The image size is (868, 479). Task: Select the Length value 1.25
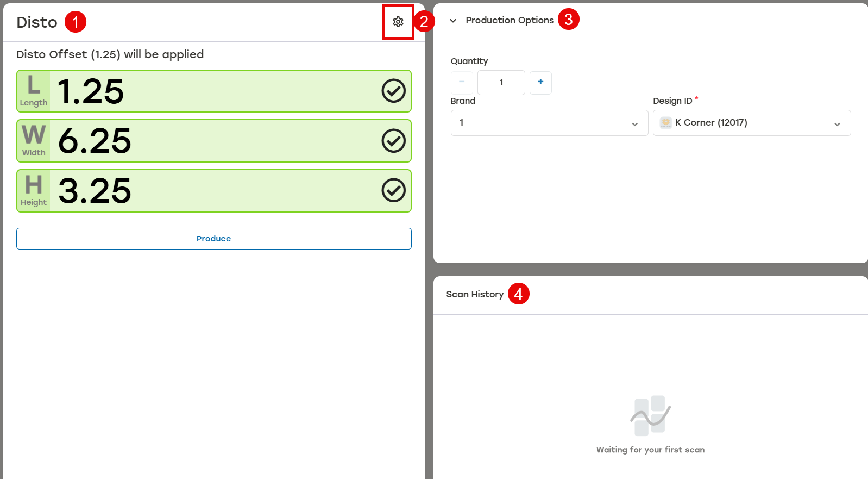coord(91,91)
